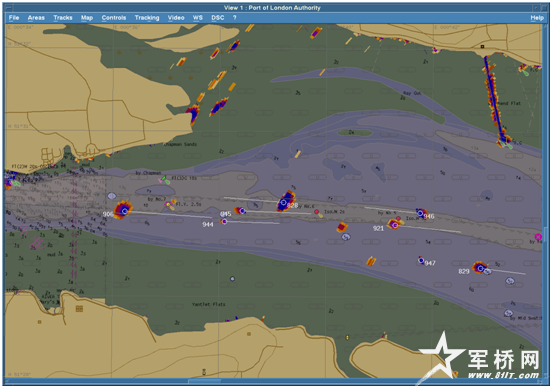Open the WS menu

click(x=197, y=18)
